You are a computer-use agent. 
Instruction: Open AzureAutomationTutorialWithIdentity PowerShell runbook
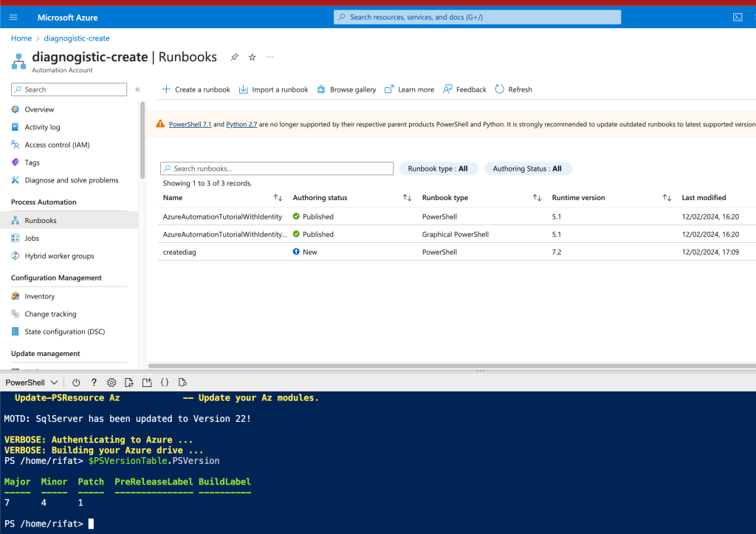(x=222, y=216)
